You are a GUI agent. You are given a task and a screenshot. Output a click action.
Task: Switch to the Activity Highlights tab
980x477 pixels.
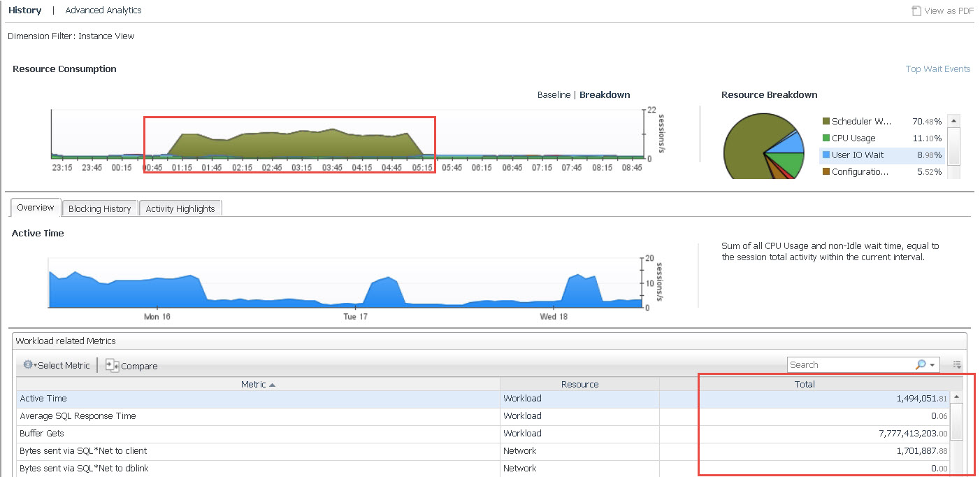[x=180, y=208]
